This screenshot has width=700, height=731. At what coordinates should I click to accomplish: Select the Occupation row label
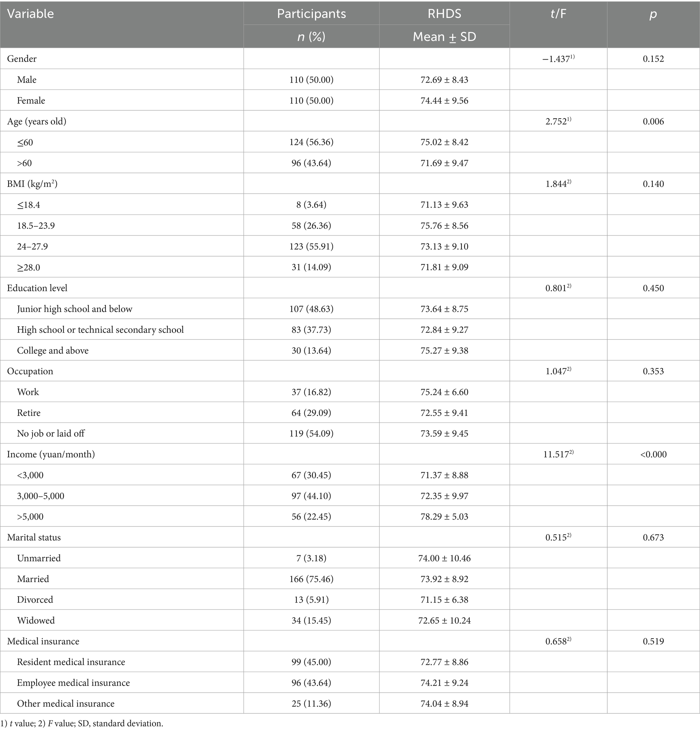coord(30,371)
